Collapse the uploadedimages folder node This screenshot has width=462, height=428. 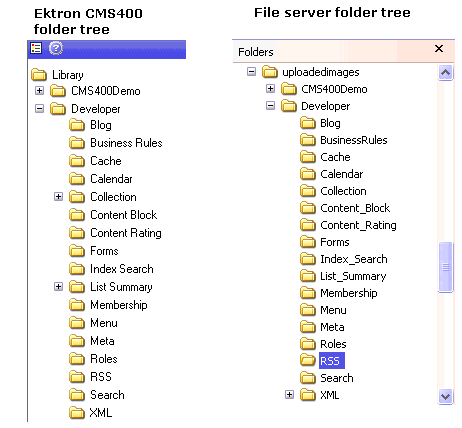[251, 72]
